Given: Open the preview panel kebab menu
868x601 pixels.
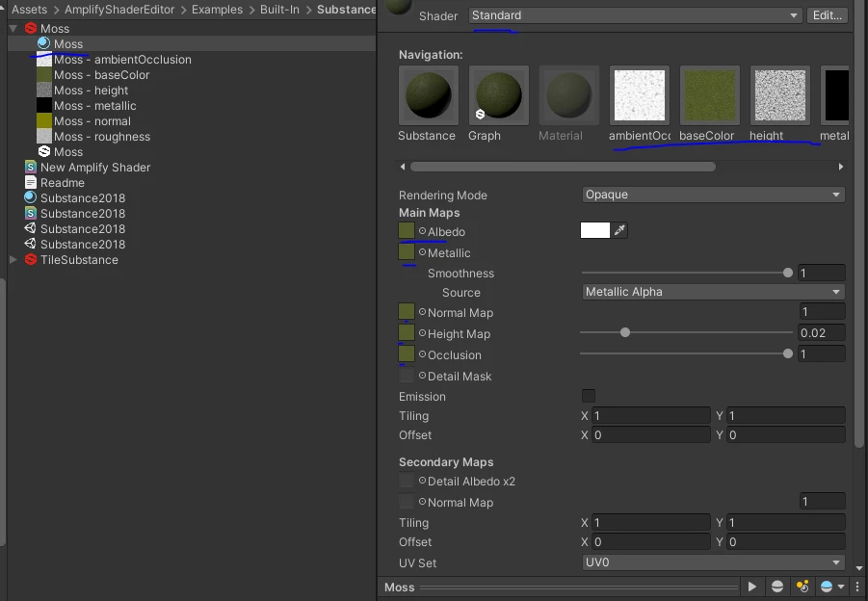Looking at the screenshot, I should 857,587.
